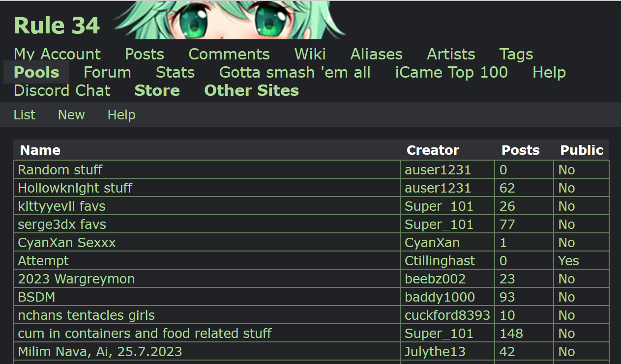Open the Forum section
This screenshot has height=364, width=621.
(x=107, y=72)
